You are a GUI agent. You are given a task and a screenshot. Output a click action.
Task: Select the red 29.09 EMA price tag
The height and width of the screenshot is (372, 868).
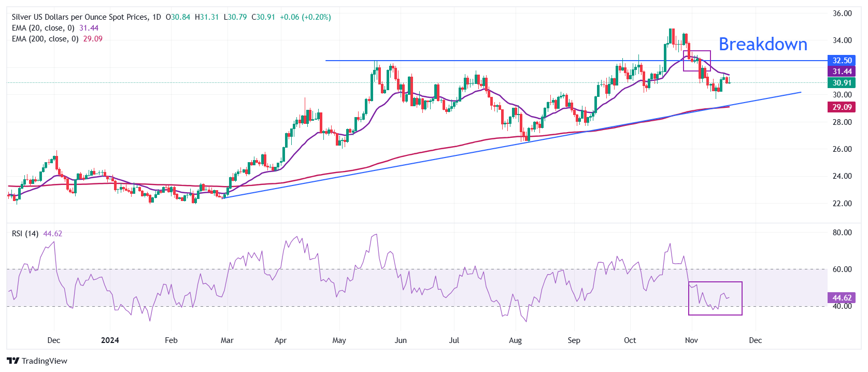click(x=842, y=107)
